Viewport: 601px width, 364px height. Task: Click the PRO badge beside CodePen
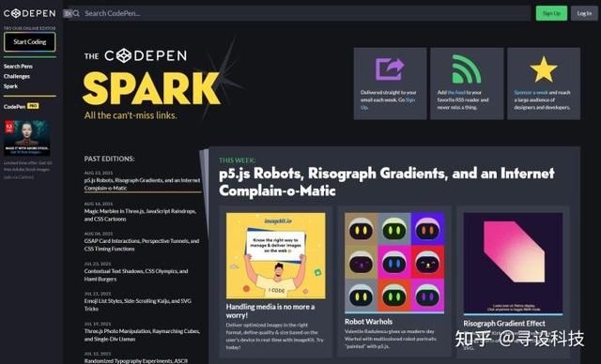[33, 106]
